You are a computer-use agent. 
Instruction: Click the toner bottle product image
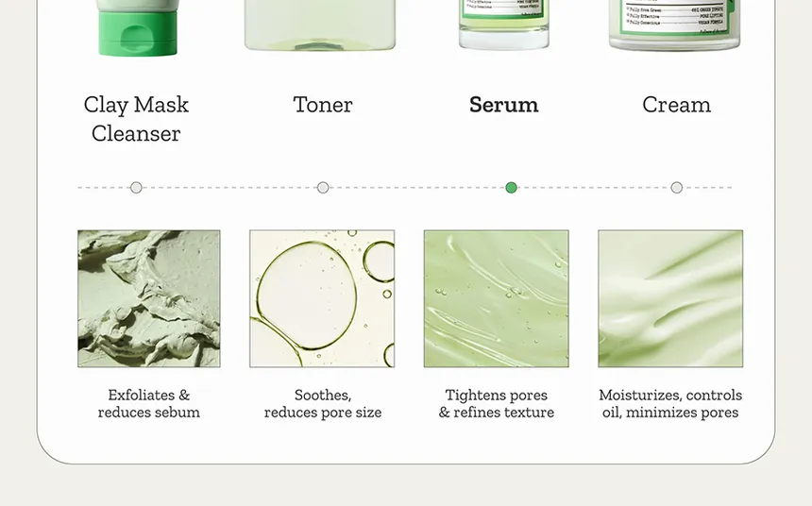coord(320,25)
